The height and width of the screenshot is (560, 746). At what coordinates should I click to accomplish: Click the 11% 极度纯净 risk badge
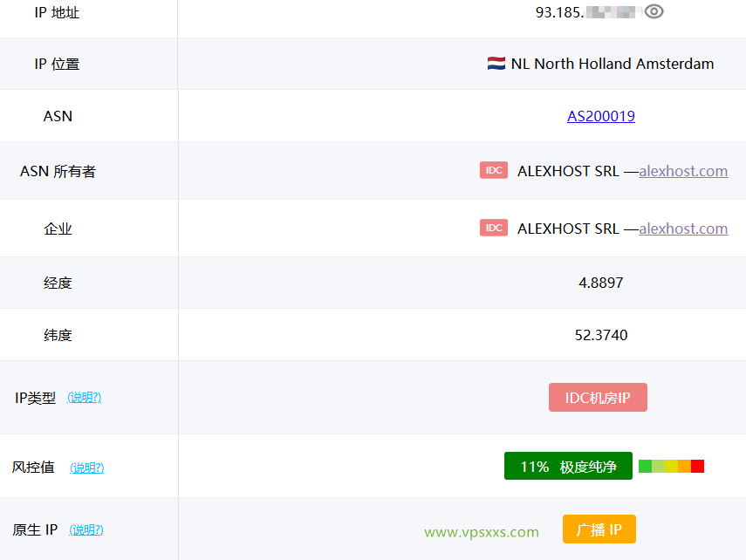[x=568, y=466]
